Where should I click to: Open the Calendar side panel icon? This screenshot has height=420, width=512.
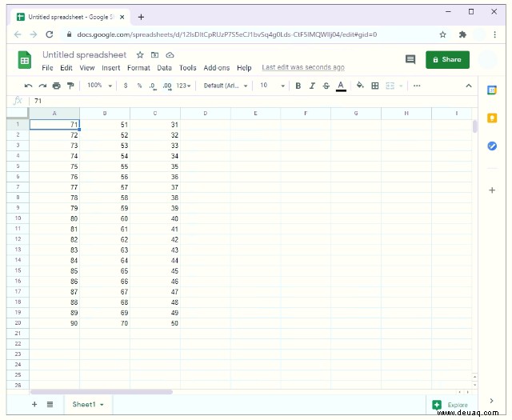click(x=492, y=90)
